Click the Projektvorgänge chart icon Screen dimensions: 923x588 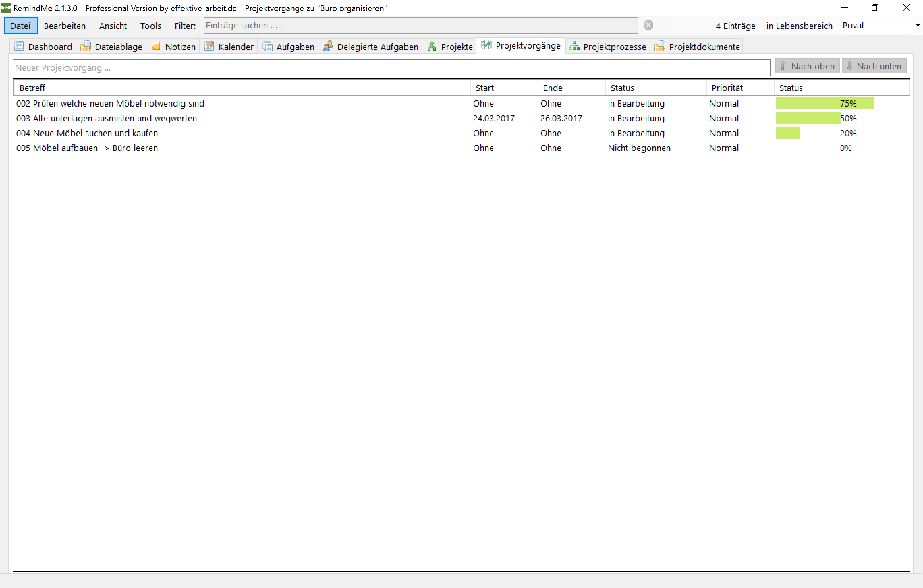click(x=486, y=45)
